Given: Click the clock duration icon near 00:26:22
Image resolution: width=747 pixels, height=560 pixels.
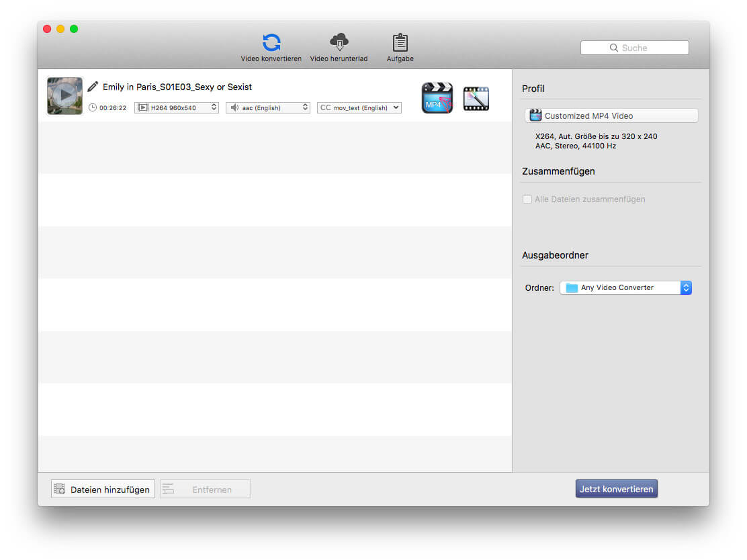Looking at the screenshot, I should click(x=93, y=107).
